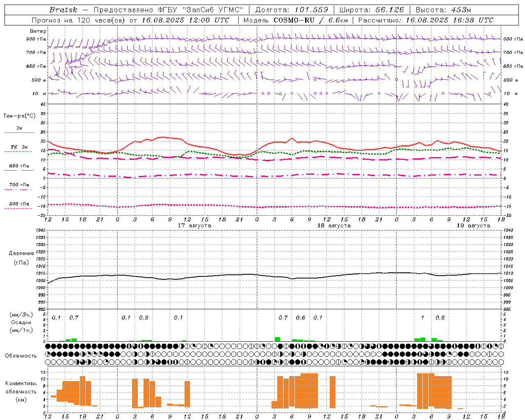Click the station name Bratsk in header
Viewport: 525px width, 420px height.
tap(63, 10)
